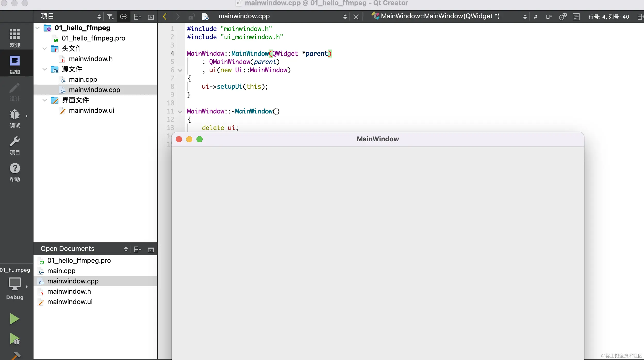
Task: Go forward in navigation history
Action: coord(178,17)
